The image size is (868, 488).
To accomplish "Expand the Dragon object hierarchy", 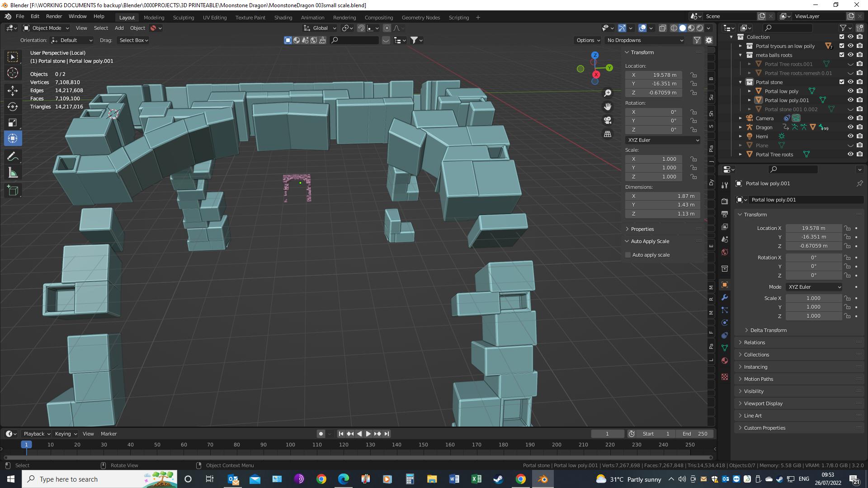I will (740, 127).
